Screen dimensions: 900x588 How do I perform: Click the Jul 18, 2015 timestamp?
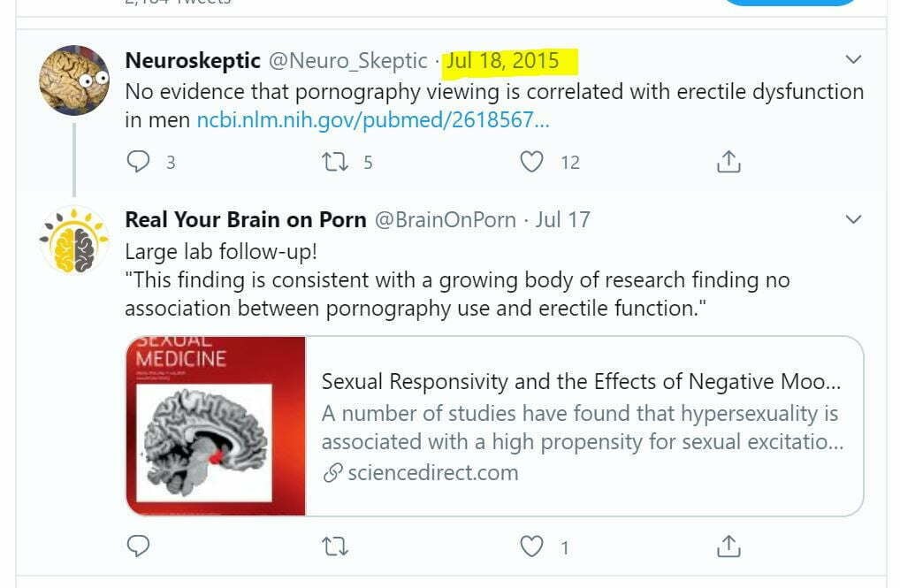click(503, 60)
